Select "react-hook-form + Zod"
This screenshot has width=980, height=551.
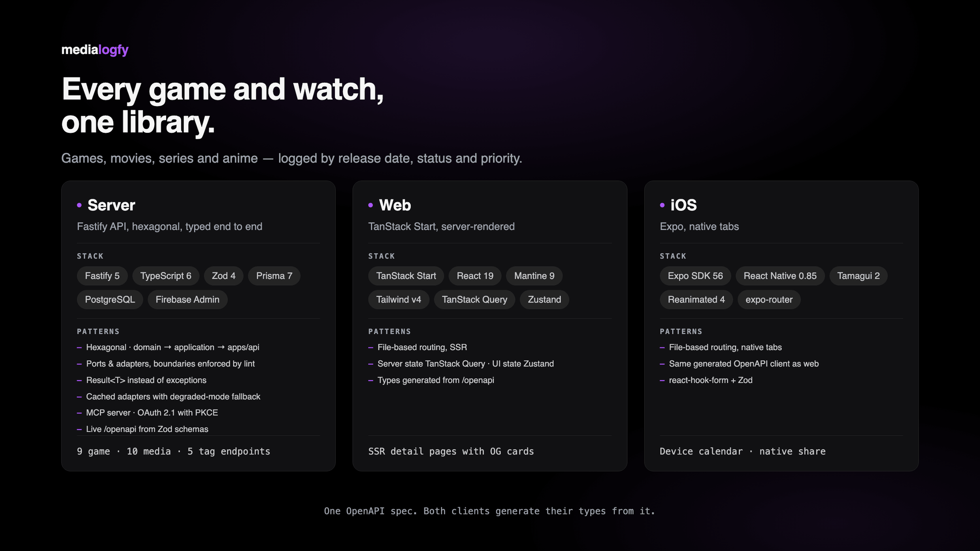[711, 380]
